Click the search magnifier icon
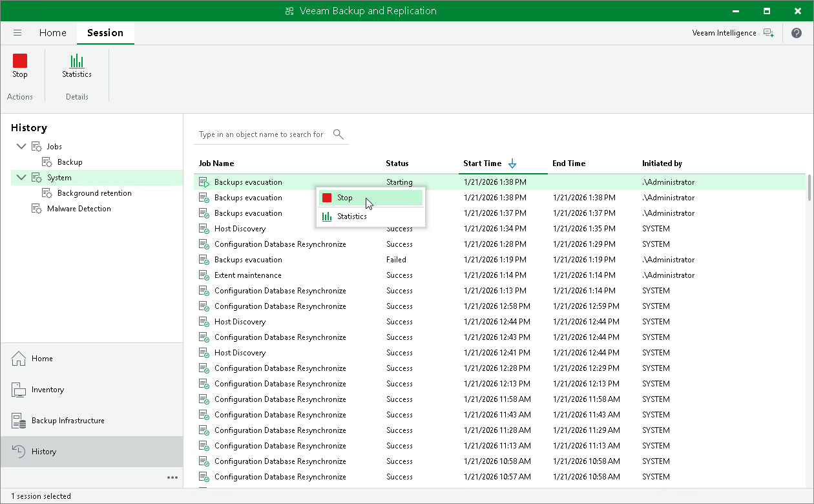Image resolution: width=814 pixels, height=504 pixels. [x=338, y=134]
